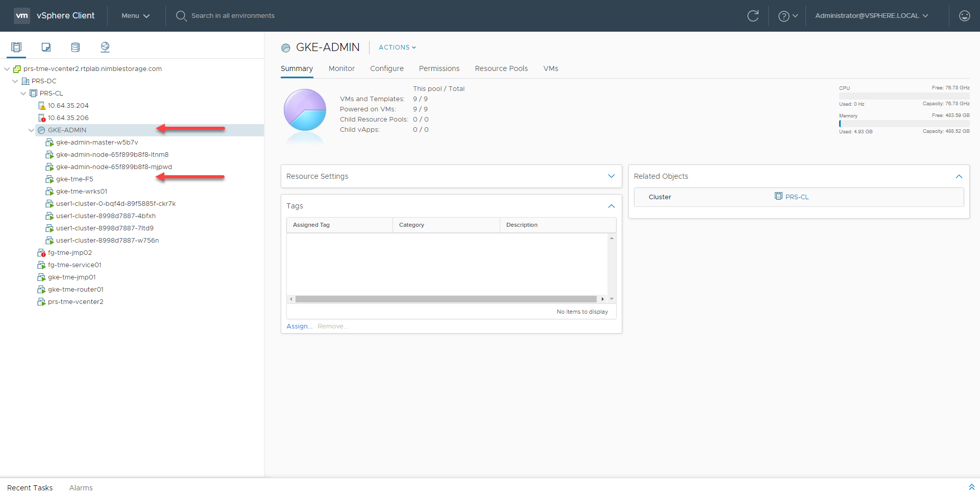The height and width of the screenshot is (495, 980).
Task: Click the VM icon for gke-tme-wrks01
Action: pyautogui.click(x=50, y=192)
